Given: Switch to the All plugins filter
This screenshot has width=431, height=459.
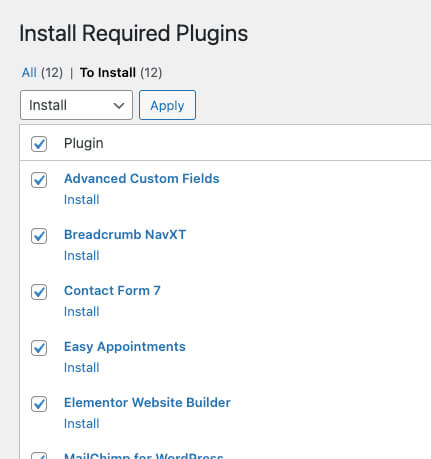Looking at the screenshot, I should point(29,72).
